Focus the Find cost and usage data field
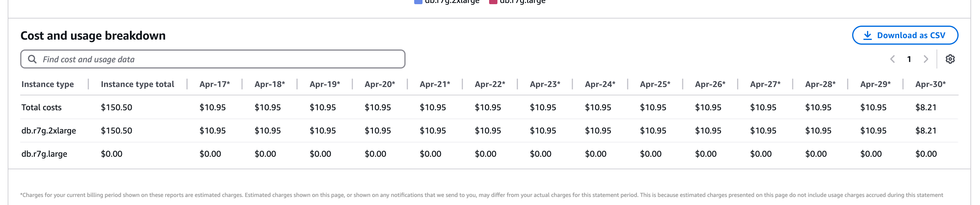The height and width of the screenshot is (205, 980). (x=213, y=59)
